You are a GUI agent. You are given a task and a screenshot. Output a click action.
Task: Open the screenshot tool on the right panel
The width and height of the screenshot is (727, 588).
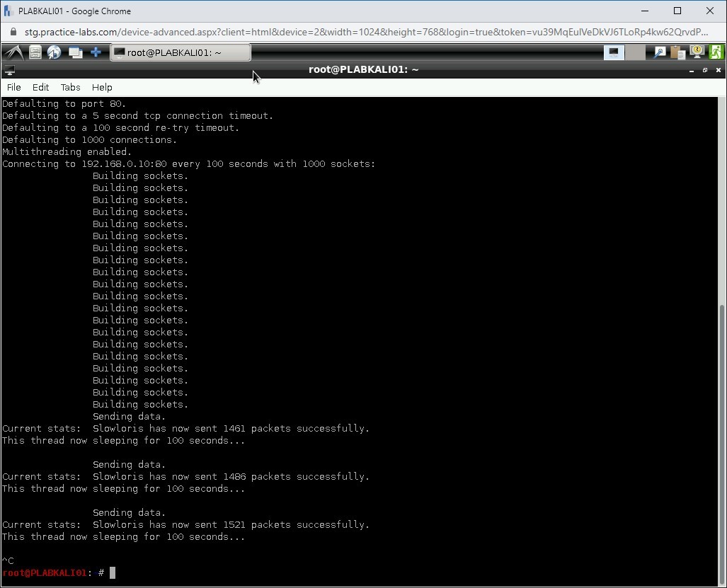(660, 52)
